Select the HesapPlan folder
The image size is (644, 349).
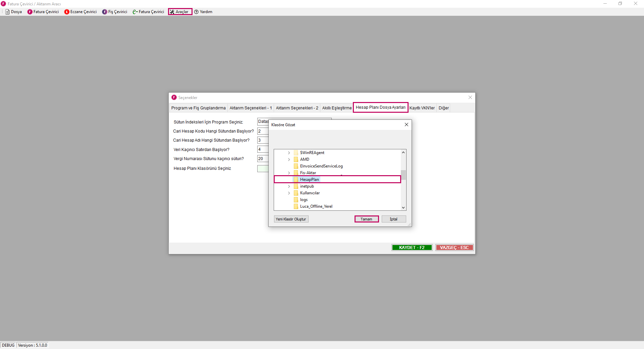pos(309,180)
